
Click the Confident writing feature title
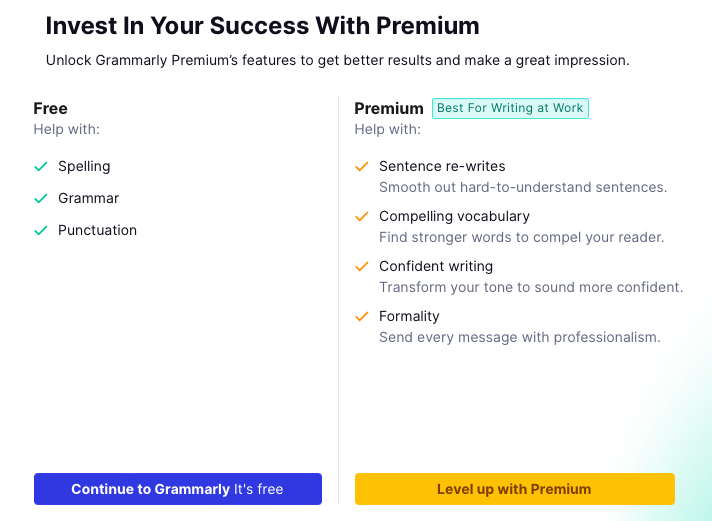pyautogui.click(x=436, y=266)
